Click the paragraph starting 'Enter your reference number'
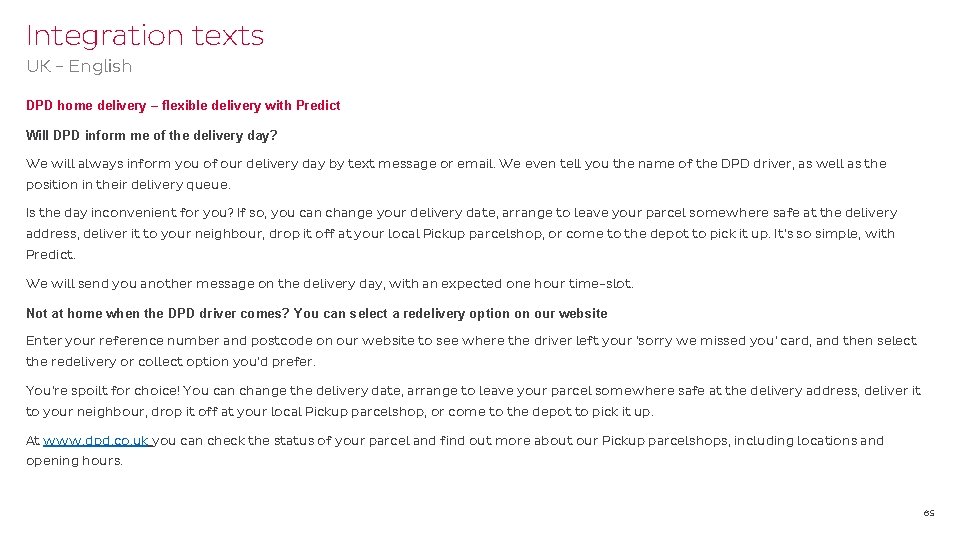Viewport: 960px width, 540px height. click(471, 351)
